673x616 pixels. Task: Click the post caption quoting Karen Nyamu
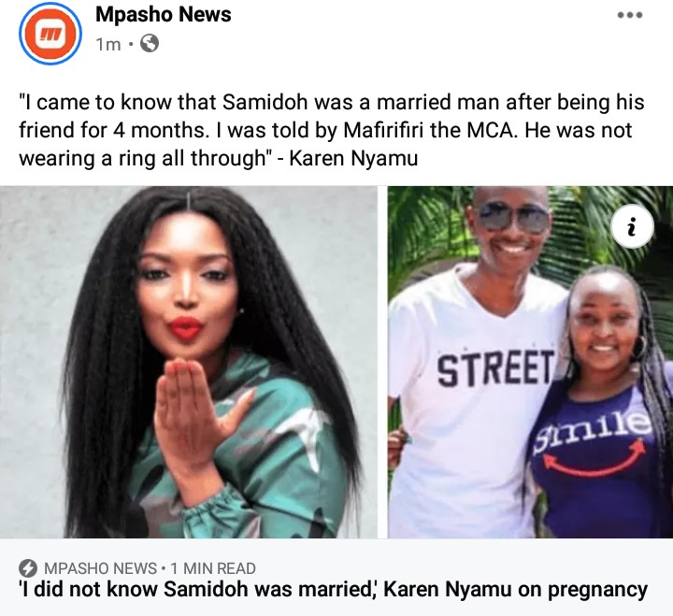331,130
